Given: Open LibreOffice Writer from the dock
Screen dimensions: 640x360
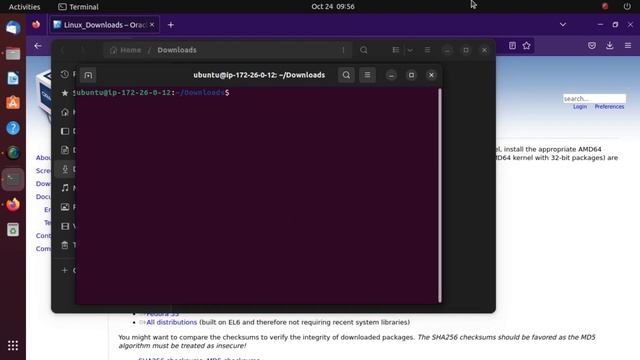Looking at the screenshot, I should [13, 78].
